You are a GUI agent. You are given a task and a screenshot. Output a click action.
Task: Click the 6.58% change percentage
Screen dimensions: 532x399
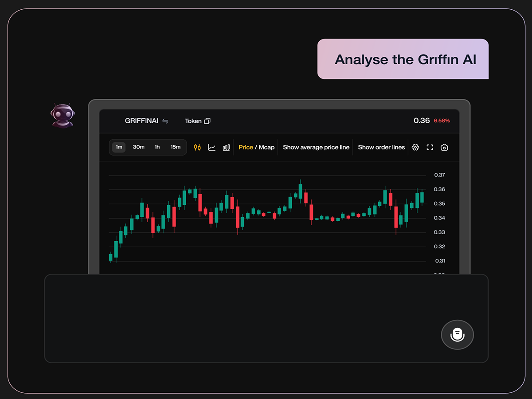coord(442,121)
